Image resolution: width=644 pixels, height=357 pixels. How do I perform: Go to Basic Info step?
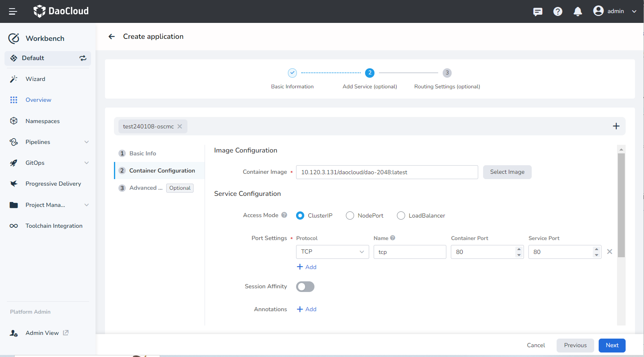point(143,153)
